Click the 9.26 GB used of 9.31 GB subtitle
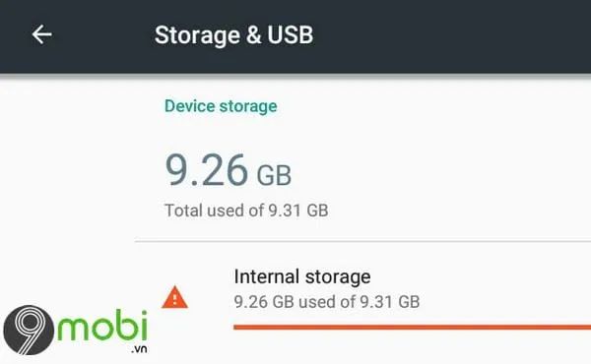Image resolution: width=591 pixels, height=364 pixels. [327, 302]
